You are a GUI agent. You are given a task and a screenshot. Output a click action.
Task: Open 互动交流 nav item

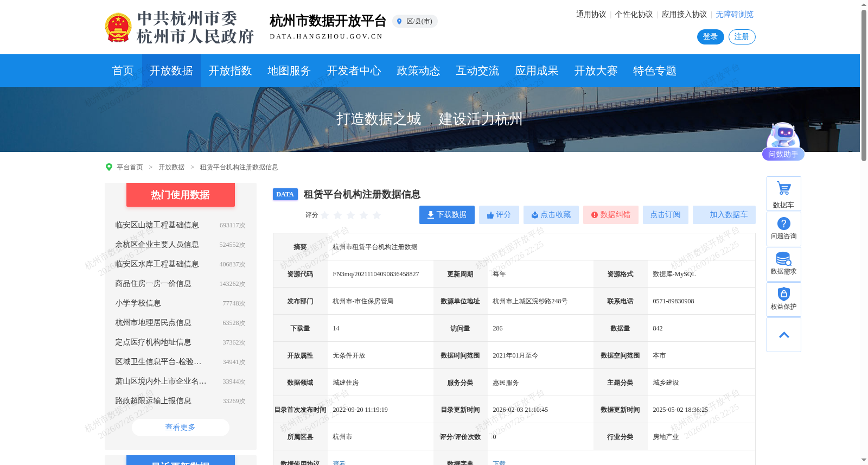coord(477,71)
